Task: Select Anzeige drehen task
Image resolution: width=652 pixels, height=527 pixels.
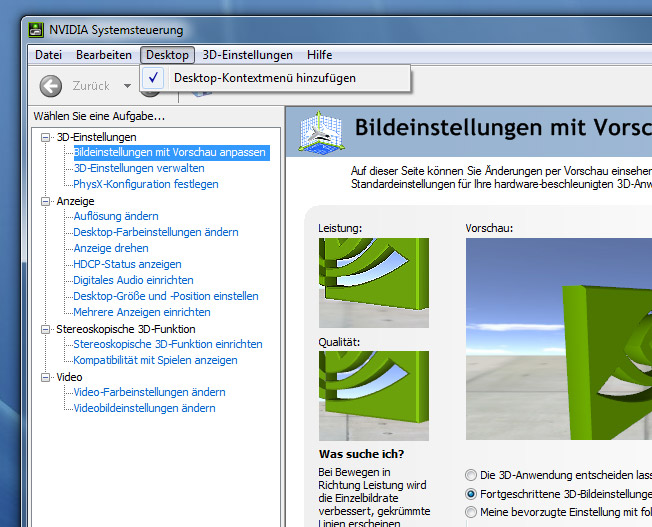Action: [111, 248]
